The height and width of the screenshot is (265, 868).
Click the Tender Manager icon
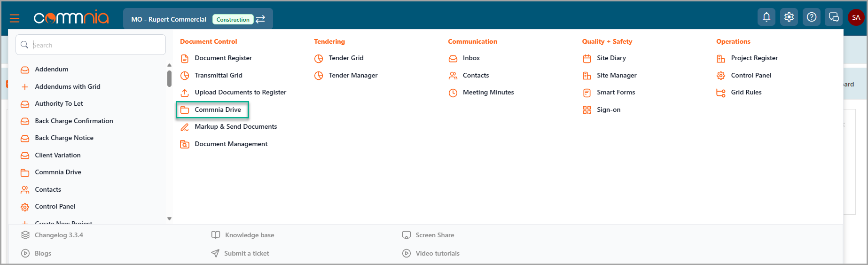tap(319, 76)
